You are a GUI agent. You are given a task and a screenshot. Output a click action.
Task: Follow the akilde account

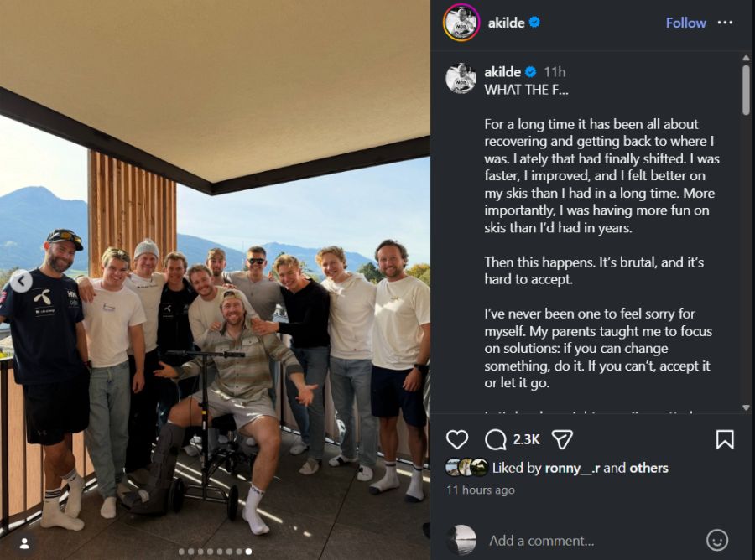pos(685,23)
